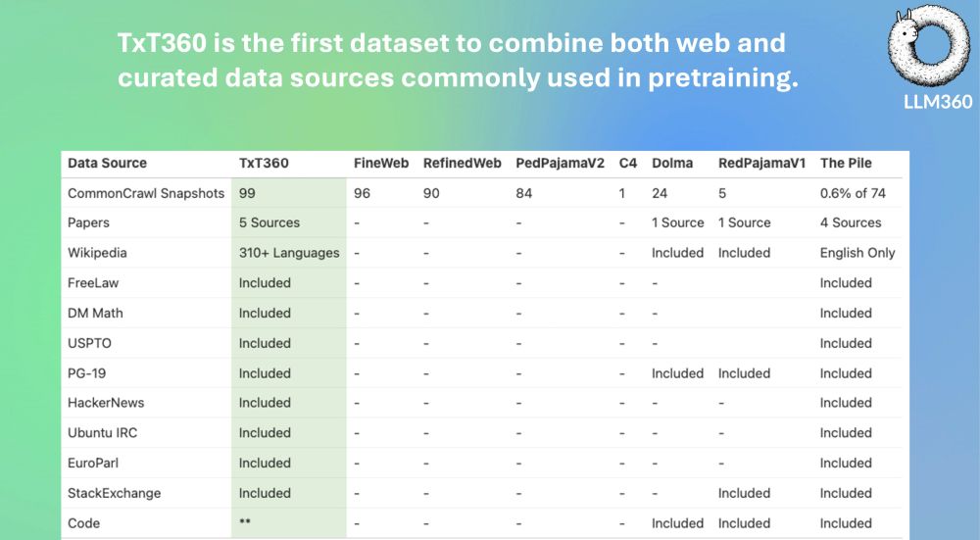Select the TxT360 column header
980x540 pixels.
coord(264,163)
